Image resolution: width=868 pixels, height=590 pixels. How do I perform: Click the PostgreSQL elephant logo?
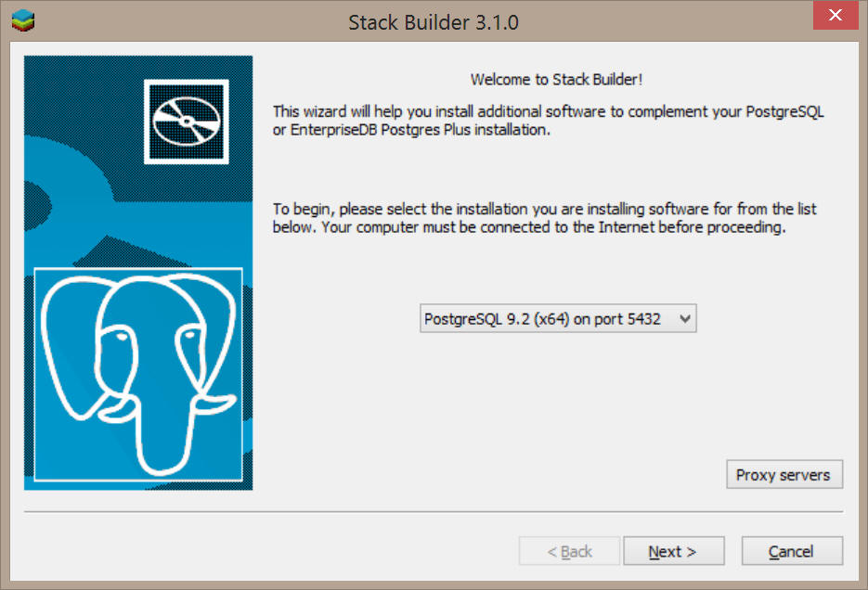click(x=138, y=375)
